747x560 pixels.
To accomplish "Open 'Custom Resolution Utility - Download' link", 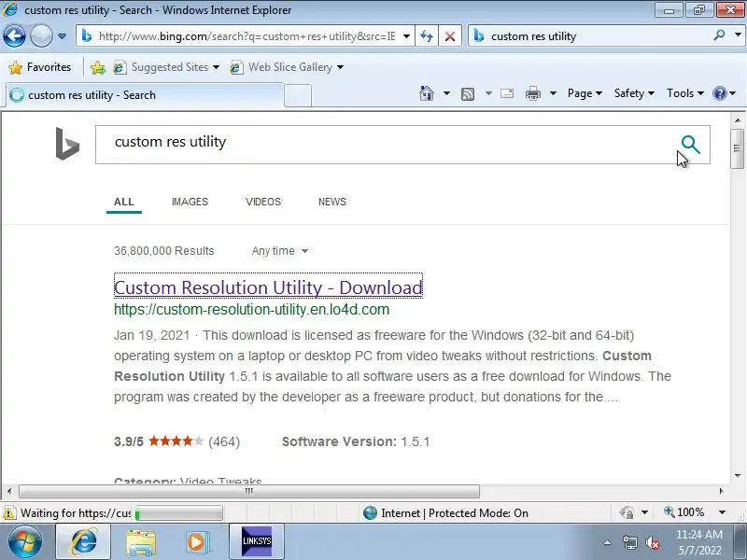I will click(268, 287).
